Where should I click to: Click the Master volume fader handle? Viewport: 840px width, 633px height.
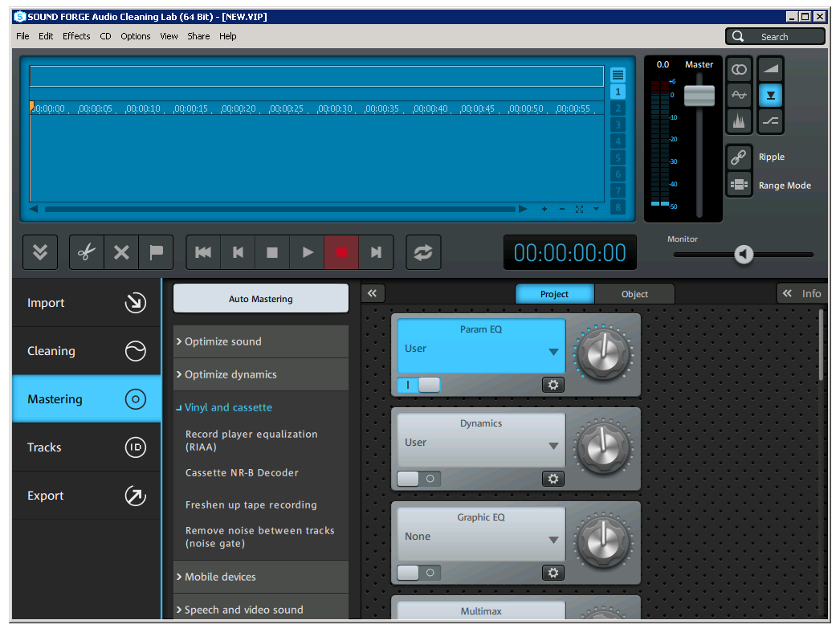[x=699, y=96]
